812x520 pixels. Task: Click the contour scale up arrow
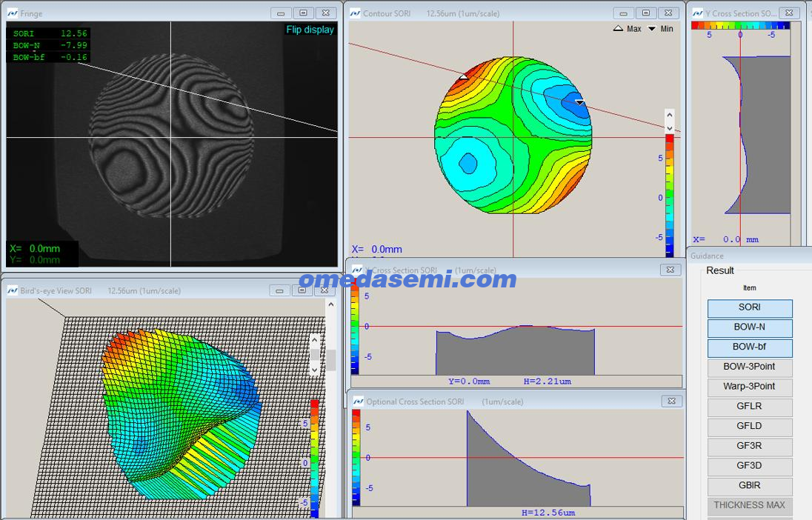click(669, 116)
